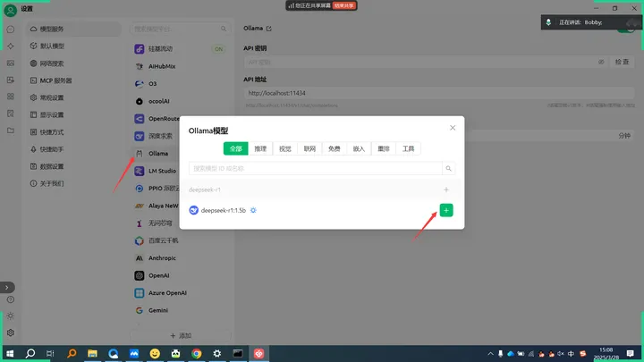Screen dimensions: 644x362
Task: Open the mini apps grid sidebar icon
Action: (11, 97)
